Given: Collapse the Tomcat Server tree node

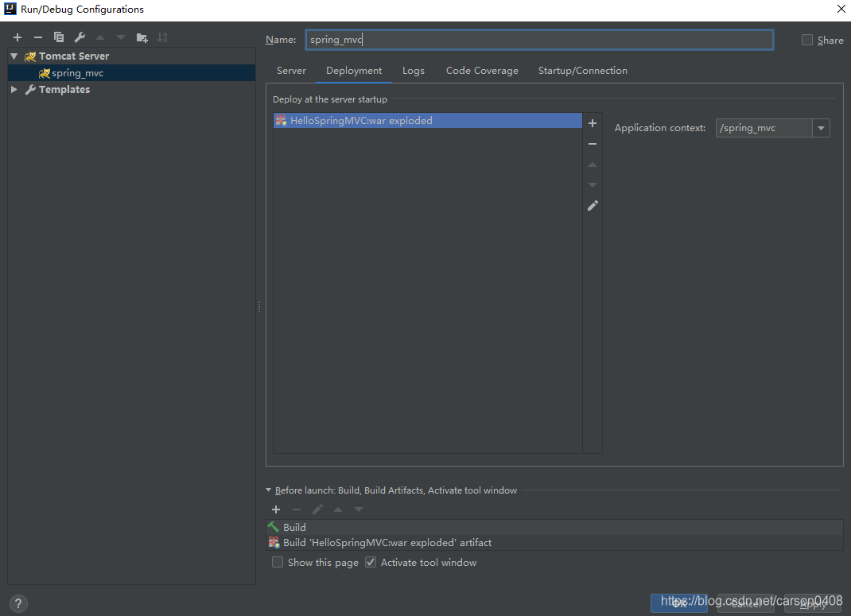Looking at the screenshot, I should click(14, 56).
